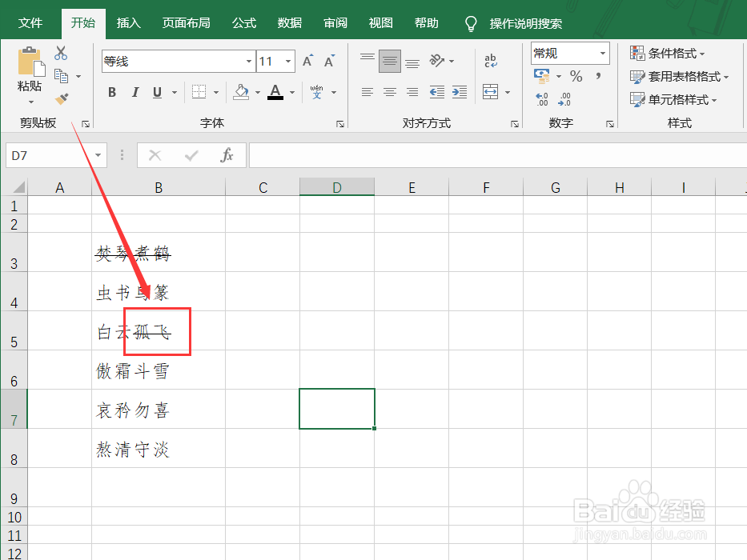Screen dimensions: 747x560
Task: Increase indent in alignment group
Action: [460, 92]
